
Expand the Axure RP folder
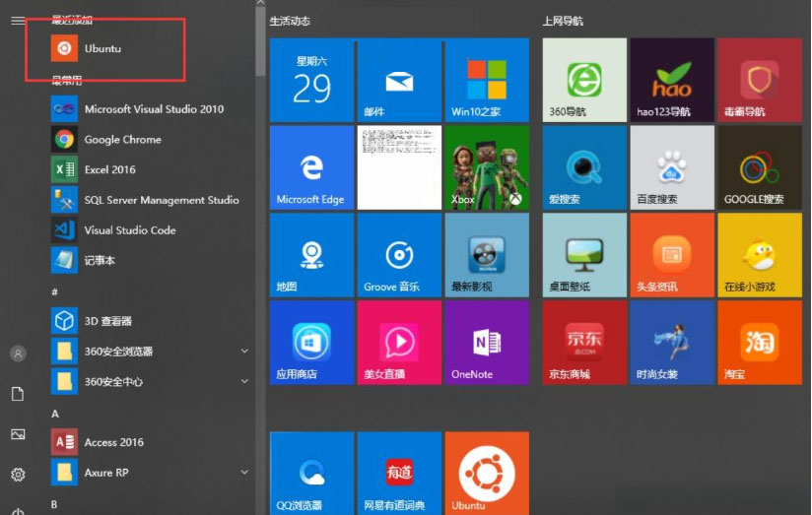click(244, 473)
